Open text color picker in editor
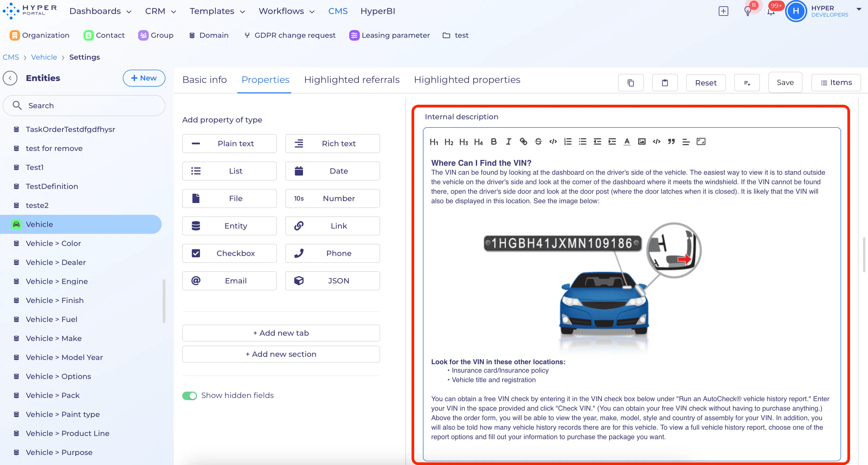 click(627, 142)
